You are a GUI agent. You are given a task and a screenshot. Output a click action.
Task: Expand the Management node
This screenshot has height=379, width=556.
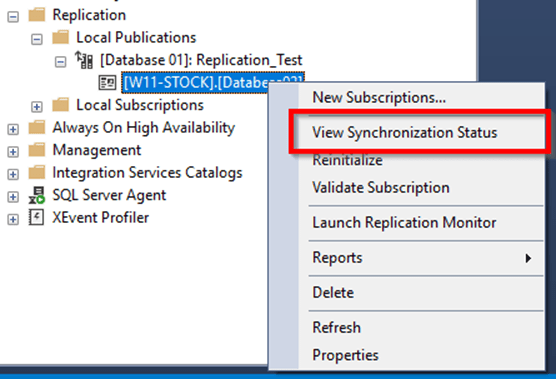(13, 152)
